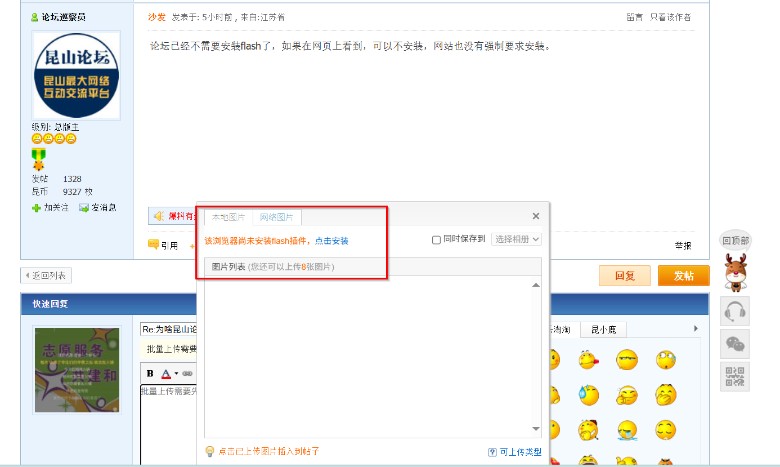Check the 同时保存到 checkbox

pos(436,240)
